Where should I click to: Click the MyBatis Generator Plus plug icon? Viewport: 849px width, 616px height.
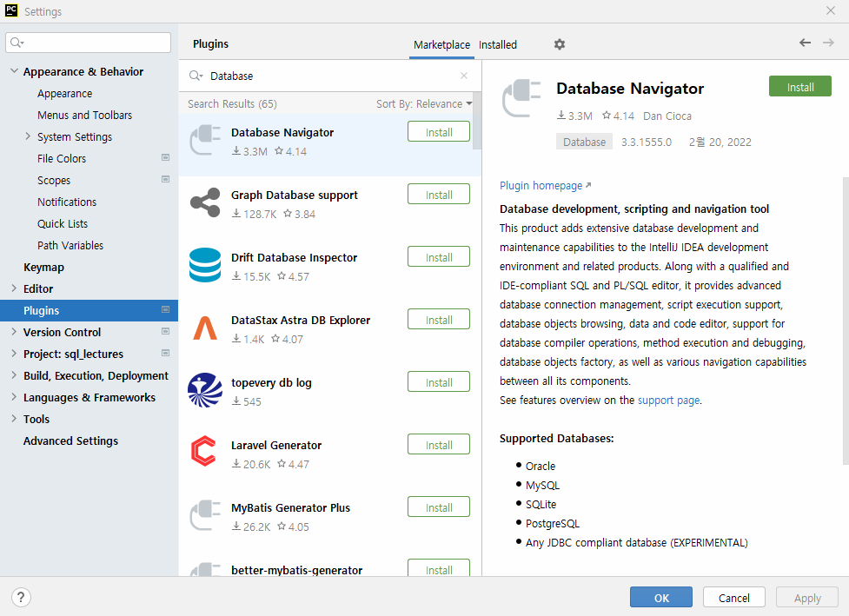pos(205,515)
